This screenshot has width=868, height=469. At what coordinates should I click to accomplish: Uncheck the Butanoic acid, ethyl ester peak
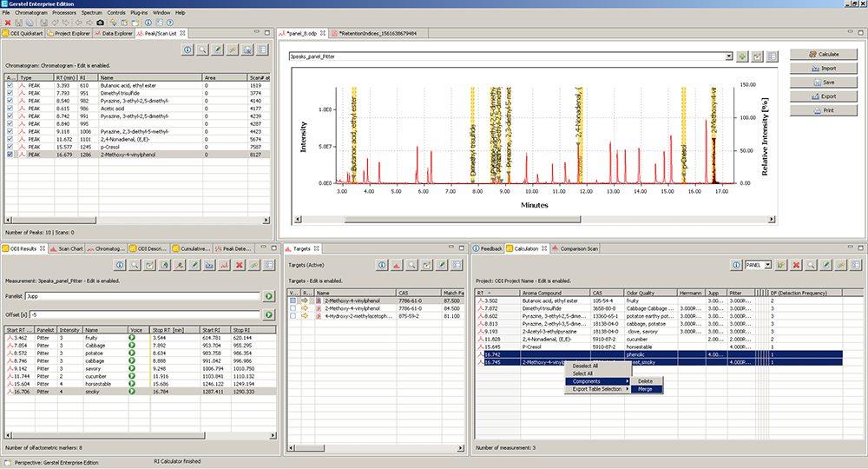[x=10, y=87]
